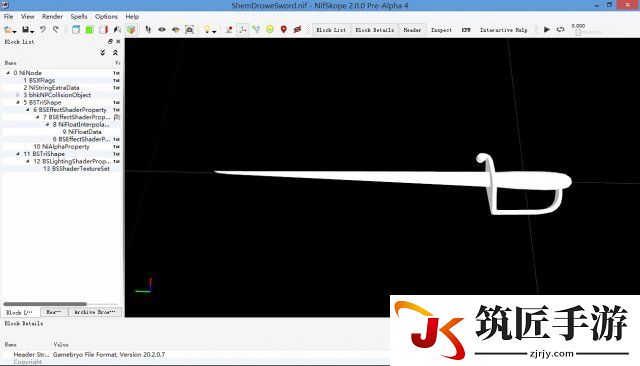Toggle the Header panel button
This screenshot has height=366, width=640.
412,30
